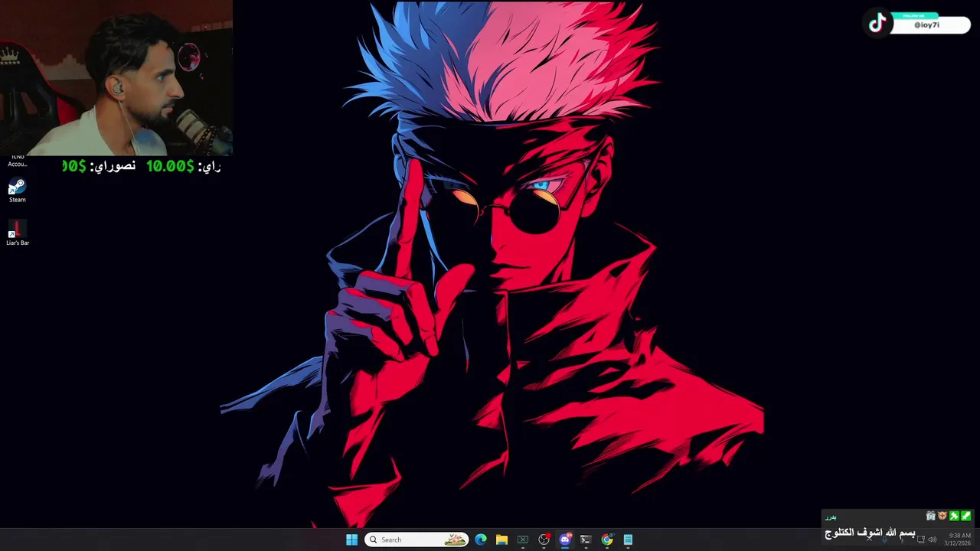Select the Liar's Bar desktop shortcut
Screen dimensions: 980x551
pos(17,233)
